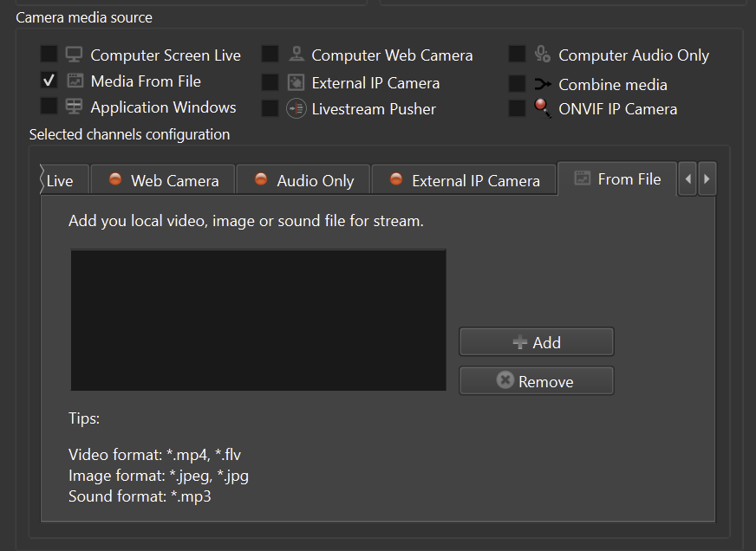Image resolution: width=756 pixels, height=551 pixels.
Task: Click inside the empty media file list
Action: point(258,321)
